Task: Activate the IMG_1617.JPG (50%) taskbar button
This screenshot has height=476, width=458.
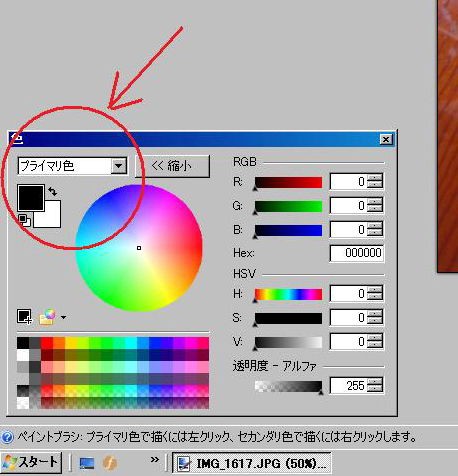Action: tap(252, 463)
